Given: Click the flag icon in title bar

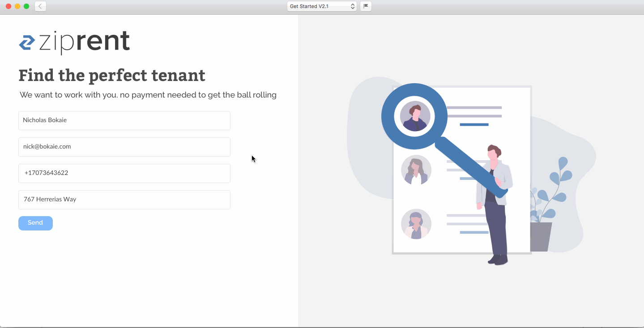Looking at the screenshot, I should pyautogui.click(x=366, y=6).
